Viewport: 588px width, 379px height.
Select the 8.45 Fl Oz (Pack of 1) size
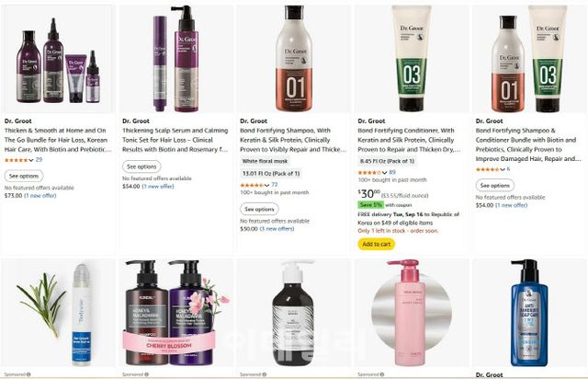point(387,161)
